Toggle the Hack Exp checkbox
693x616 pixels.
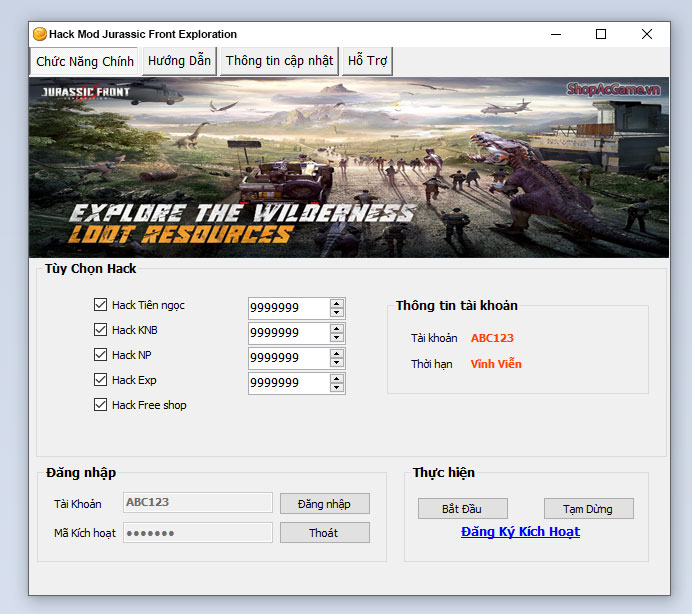(x=100, y=380)
